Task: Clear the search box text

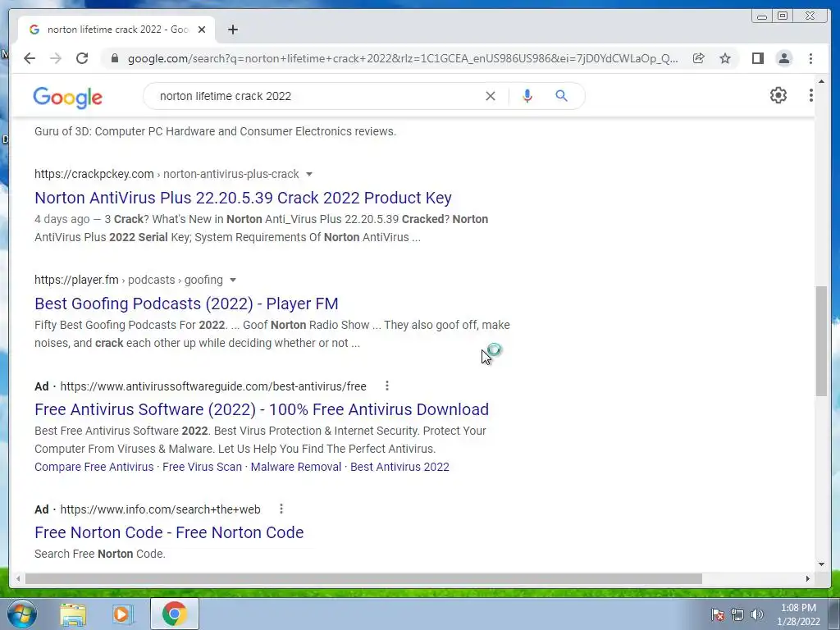Action: pyautogui.click(x=491, y=96)
